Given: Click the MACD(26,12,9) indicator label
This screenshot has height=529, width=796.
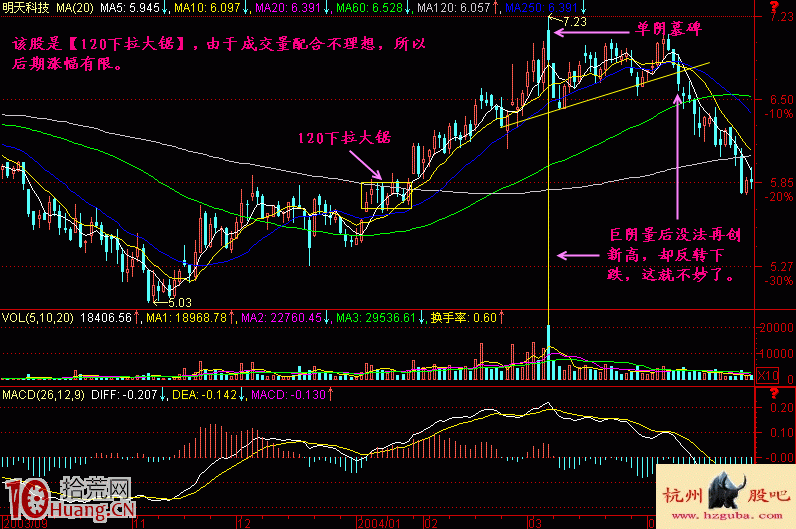Looking at the screenshot, I should click(43, 394).
